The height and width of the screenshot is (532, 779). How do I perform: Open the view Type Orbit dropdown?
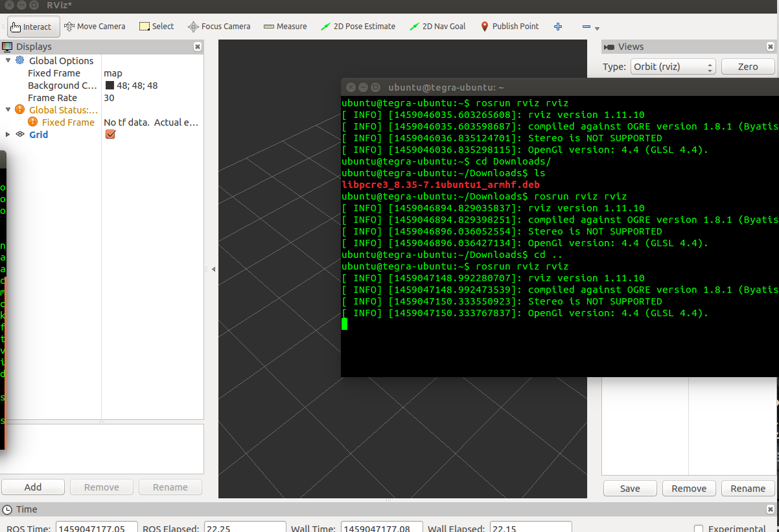tap(673, 67)
